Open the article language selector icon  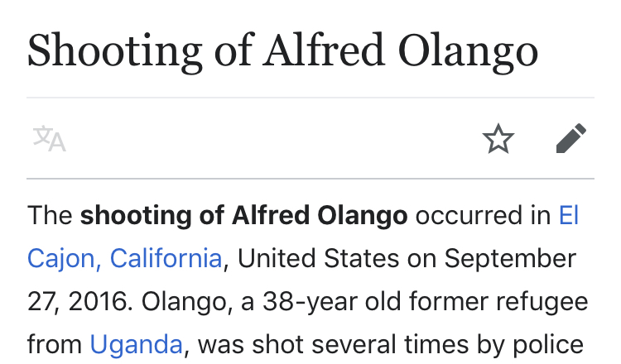50,138
